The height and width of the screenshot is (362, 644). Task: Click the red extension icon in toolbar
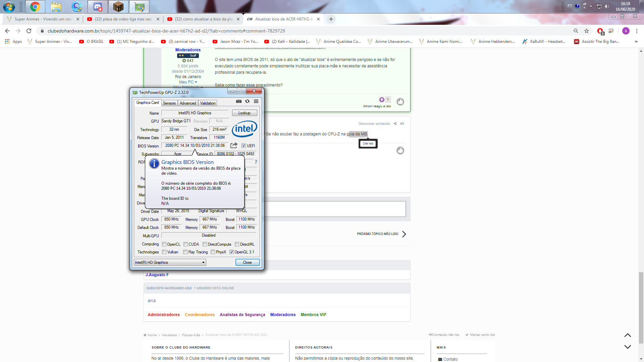[600, 31]
